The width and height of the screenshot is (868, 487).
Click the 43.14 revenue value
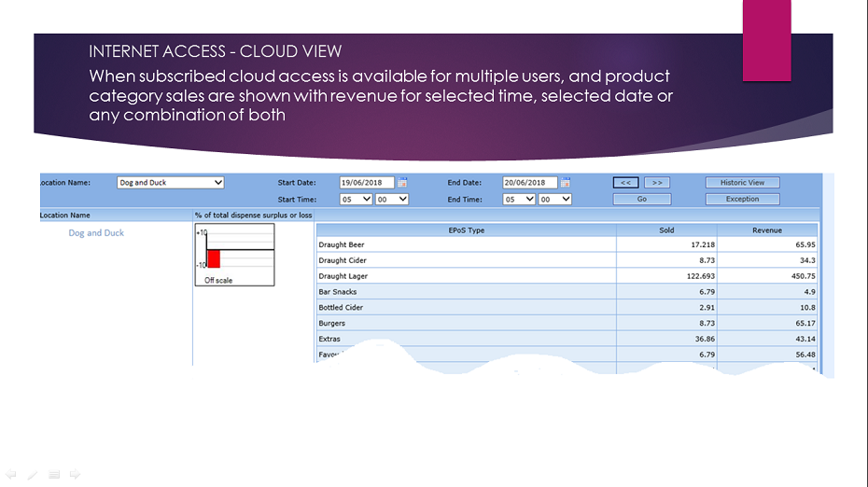[805, 339]
